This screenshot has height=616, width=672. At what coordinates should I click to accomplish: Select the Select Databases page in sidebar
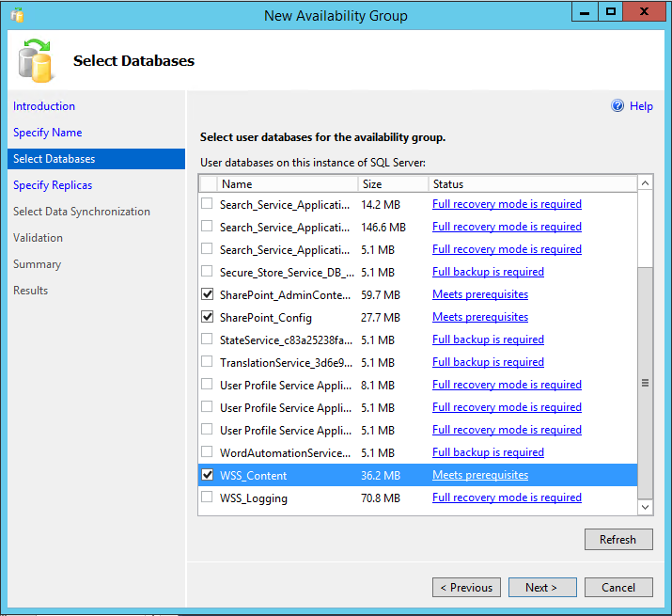96,159
